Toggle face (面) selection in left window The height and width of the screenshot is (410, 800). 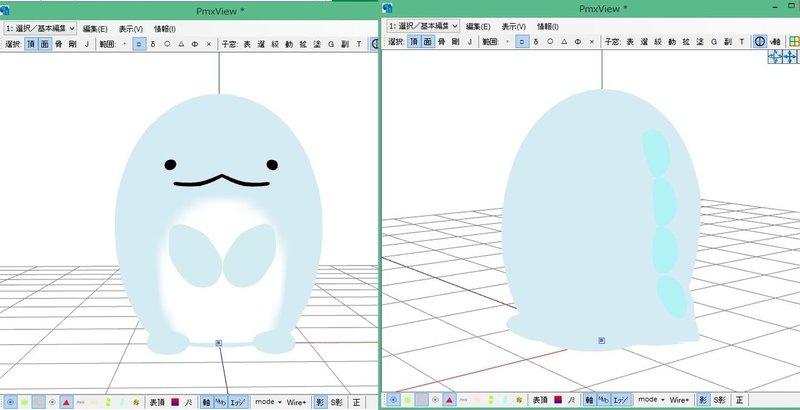click(45, 44)
